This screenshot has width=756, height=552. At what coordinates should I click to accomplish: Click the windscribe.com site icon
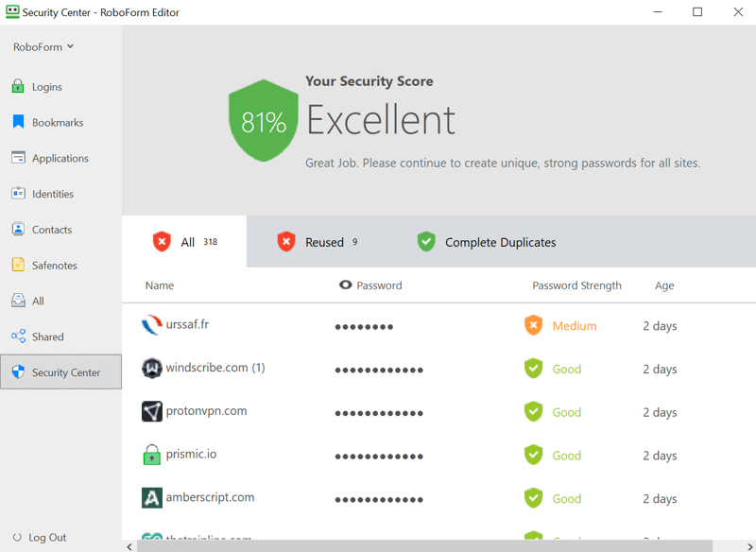(x=151, y=369)
